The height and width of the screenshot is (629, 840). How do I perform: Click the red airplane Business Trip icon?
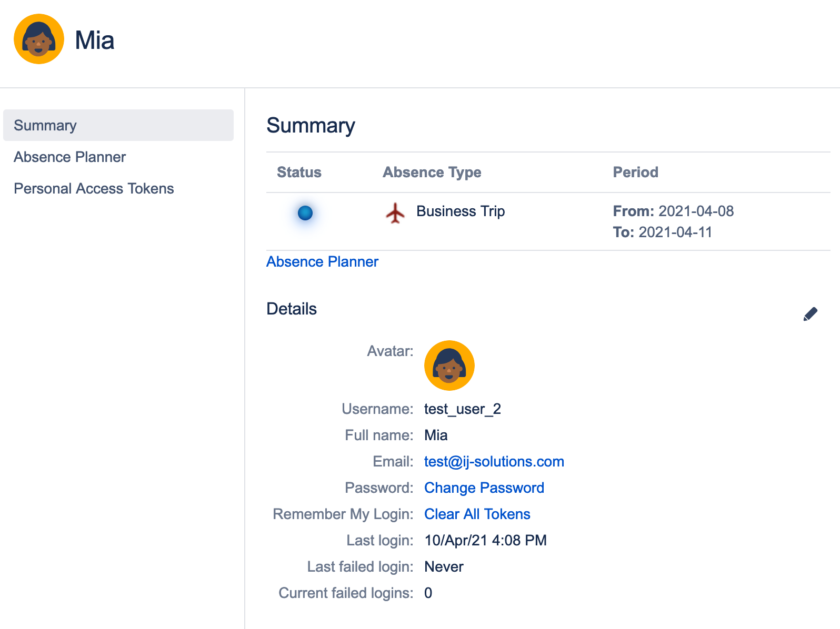tap(395, 213)
